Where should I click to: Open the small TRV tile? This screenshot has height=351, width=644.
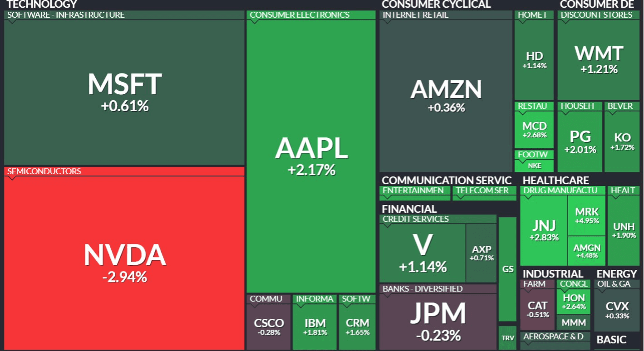click(x=507, y=338)
